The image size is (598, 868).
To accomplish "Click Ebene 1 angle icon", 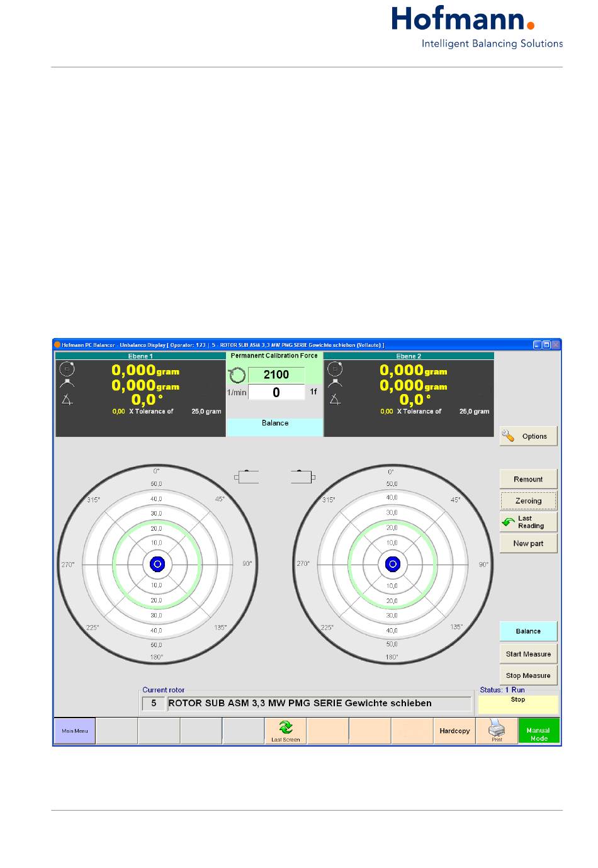I will pos(67,399).
